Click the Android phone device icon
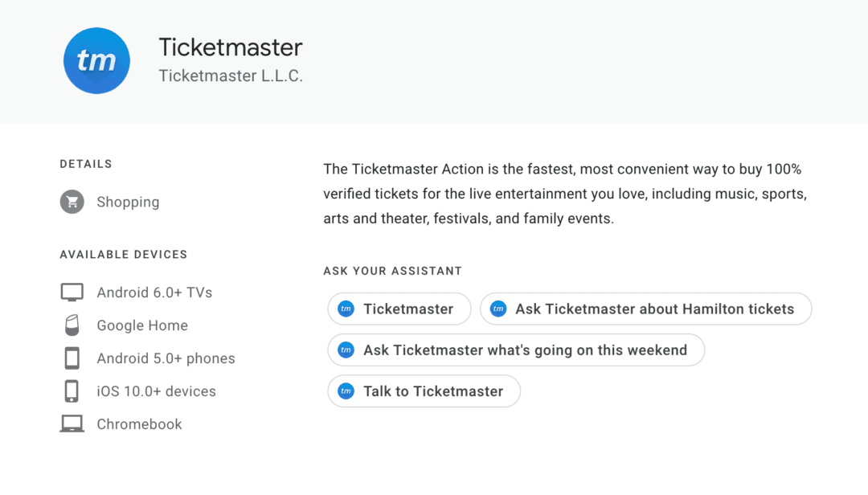This screenshot has height=495, width=868. (x=72, y=358)
